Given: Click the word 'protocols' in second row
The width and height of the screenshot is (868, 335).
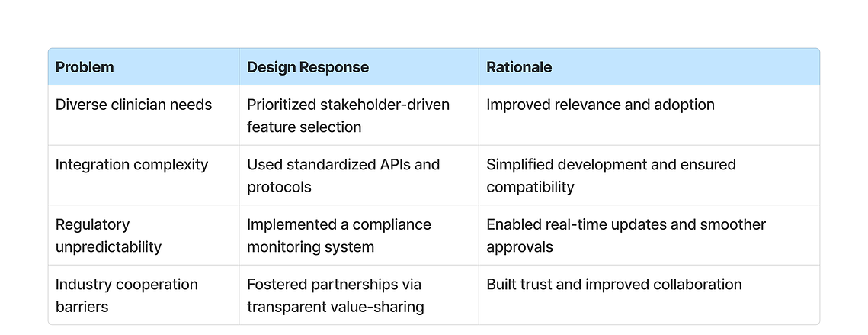Looking at the screenshot, I should pos(279,188).
